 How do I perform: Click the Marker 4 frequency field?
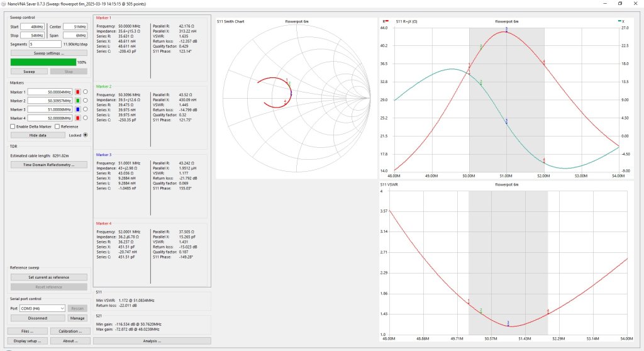click(50, 118)
